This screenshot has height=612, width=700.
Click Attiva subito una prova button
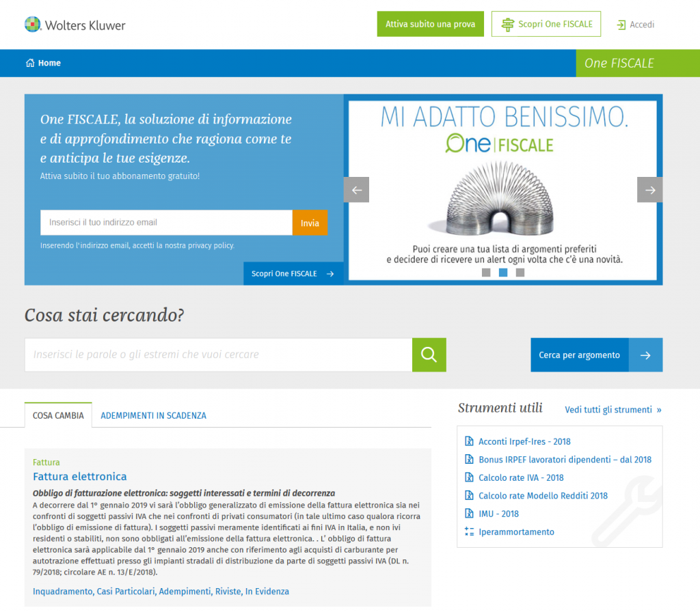coord(431,24)
